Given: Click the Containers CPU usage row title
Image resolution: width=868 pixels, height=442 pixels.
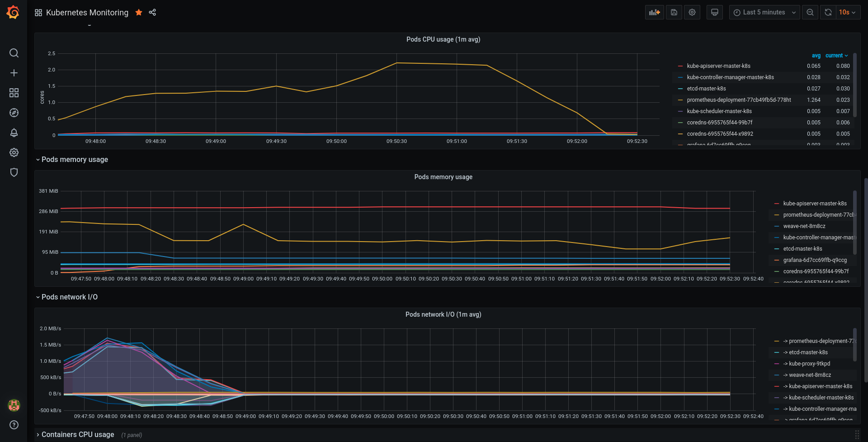Looking at the screenshot, I should (78, 435).
